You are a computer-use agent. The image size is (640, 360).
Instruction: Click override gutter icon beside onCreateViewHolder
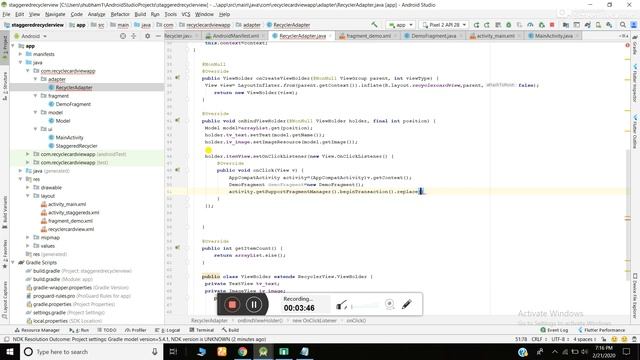point(178,77)
